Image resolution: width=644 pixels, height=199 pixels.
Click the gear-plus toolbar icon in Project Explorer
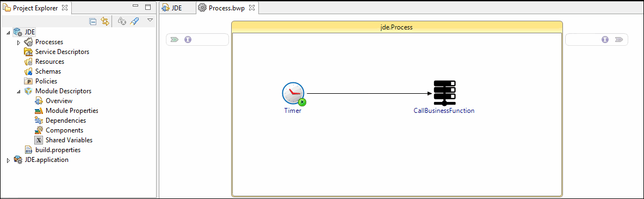[x=122, y=21]
